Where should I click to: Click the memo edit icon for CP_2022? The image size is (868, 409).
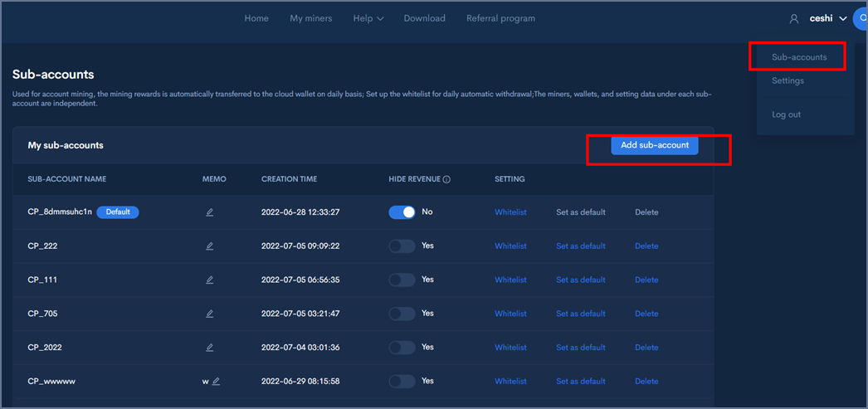pos(210,348)
